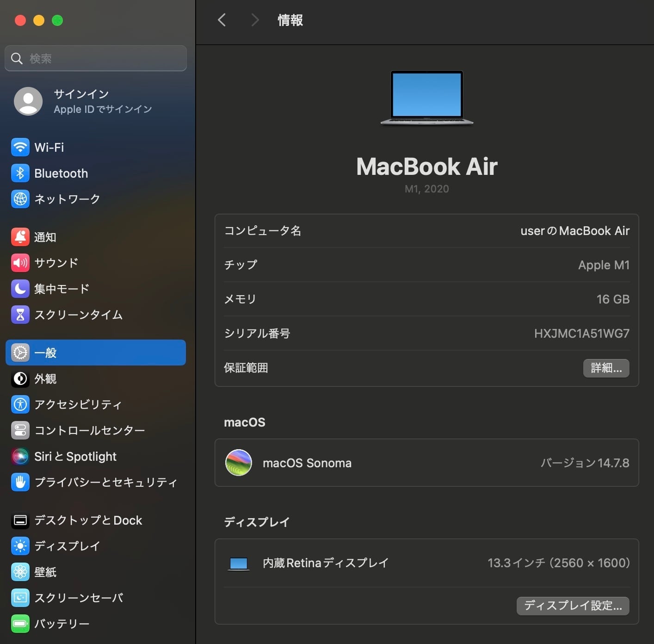Open the Wi-Fi settings icon
The height and width of the screenshot is (644, 654).
20,148
